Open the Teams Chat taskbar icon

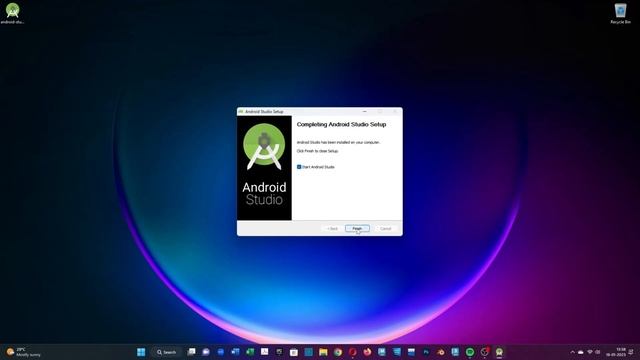(206, 352)
